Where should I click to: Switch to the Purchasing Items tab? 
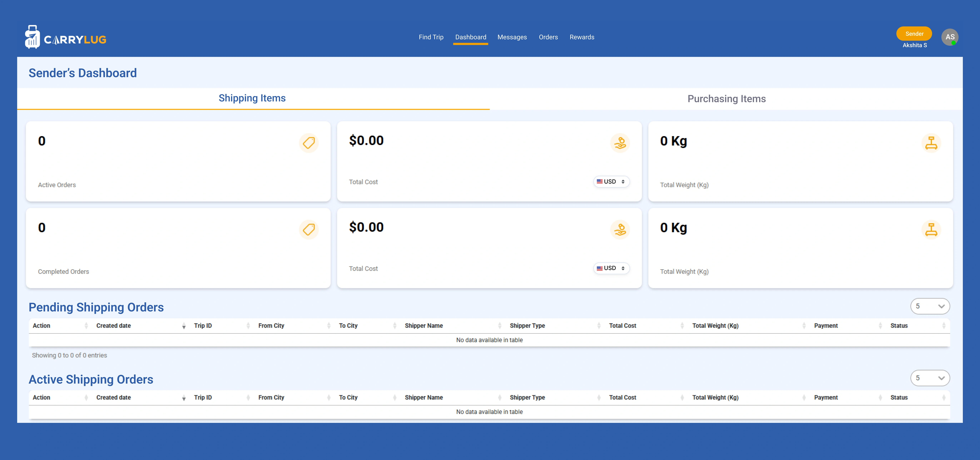click(726, 99)
